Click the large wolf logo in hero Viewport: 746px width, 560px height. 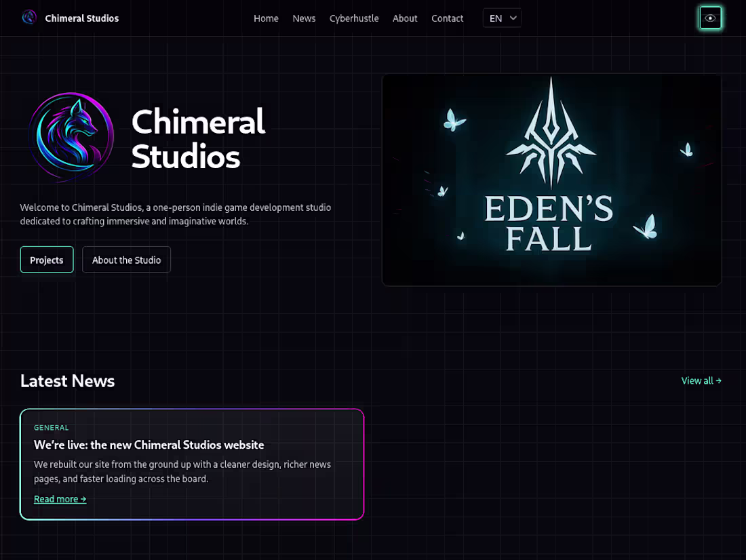click(71, 137)
